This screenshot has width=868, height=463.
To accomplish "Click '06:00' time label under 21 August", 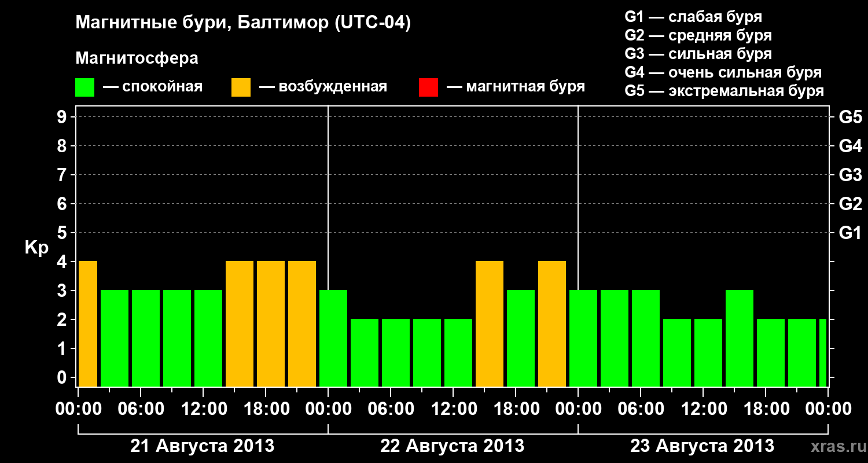I will click(x=141, y=409).
